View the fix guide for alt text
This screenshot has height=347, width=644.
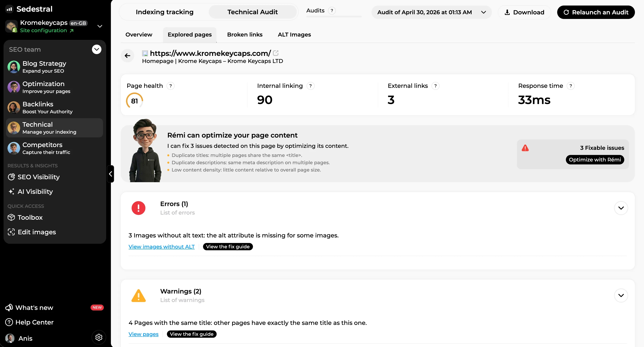click(228, 247)
